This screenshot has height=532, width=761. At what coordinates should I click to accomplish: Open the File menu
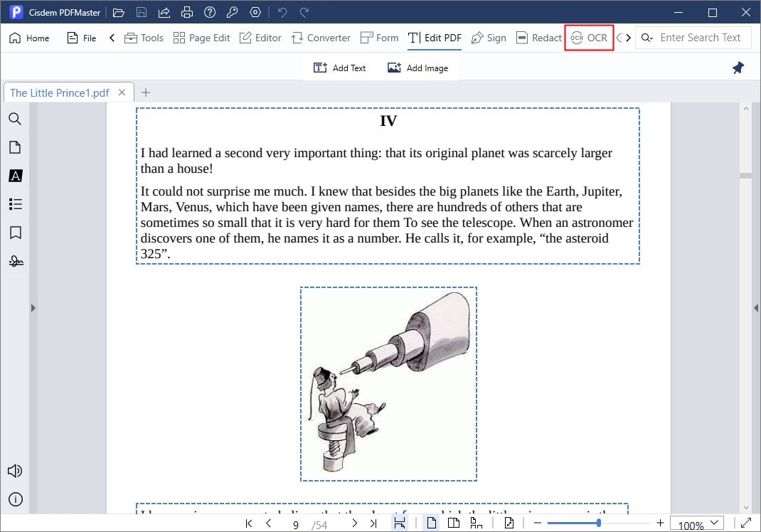[x=82, y=38]
